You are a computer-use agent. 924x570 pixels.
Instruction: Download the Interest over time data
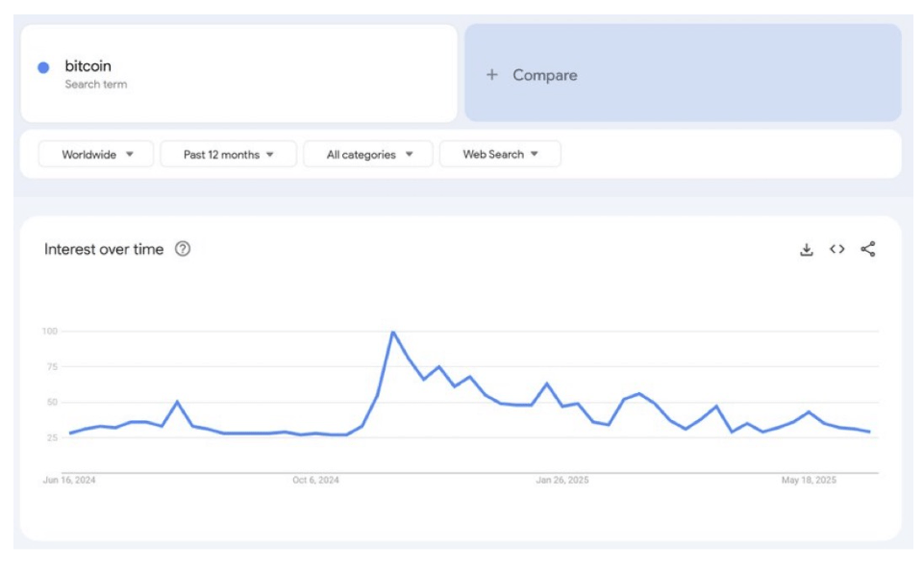click(807, 250)
